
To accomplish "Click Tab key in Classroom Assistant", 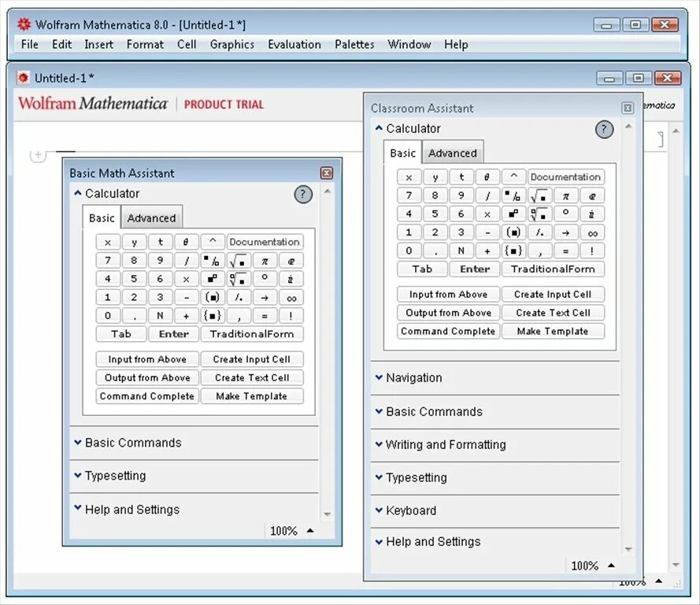I will tap(422, 269).
